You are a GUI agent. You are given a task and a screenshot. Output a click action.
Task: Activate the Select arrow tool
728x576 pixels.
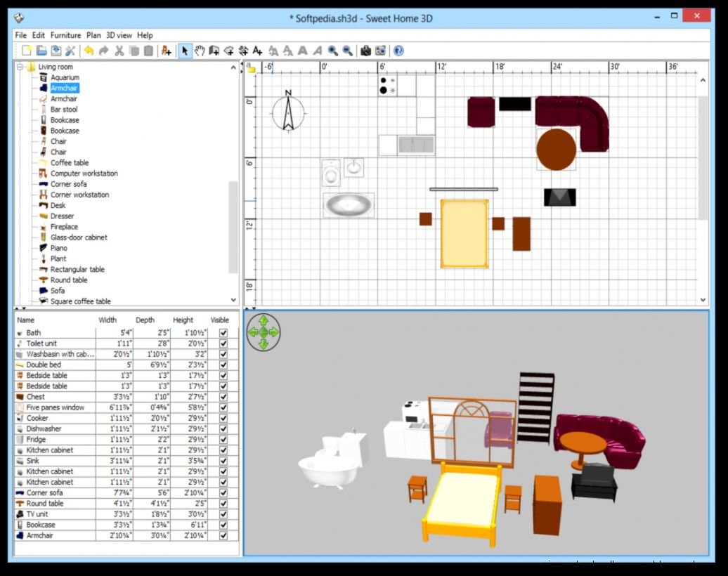coord(185,51)
